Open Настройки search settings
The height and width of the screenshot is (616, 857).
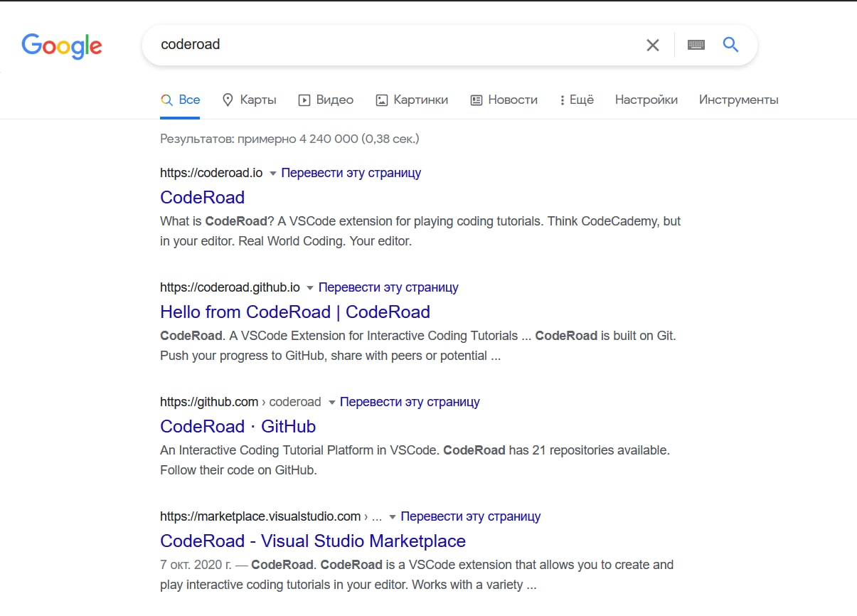click(x=646, y=100)
